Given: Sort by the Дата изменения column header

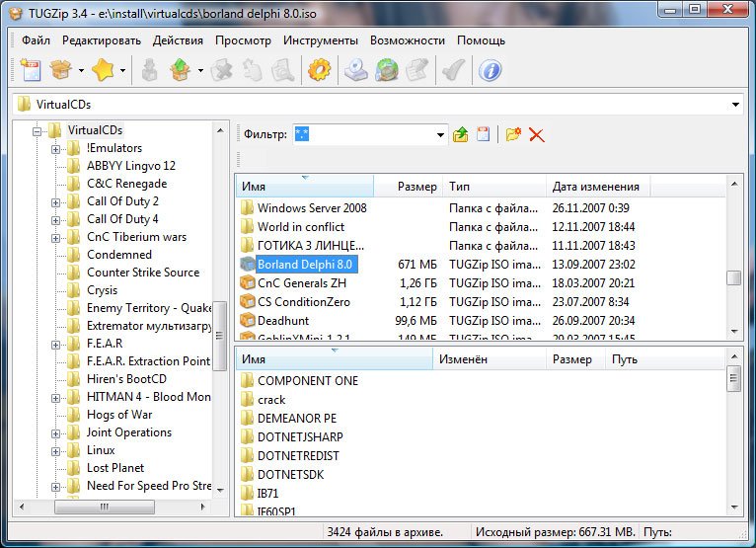Looking at the screenshot, I should coord(598,187).
